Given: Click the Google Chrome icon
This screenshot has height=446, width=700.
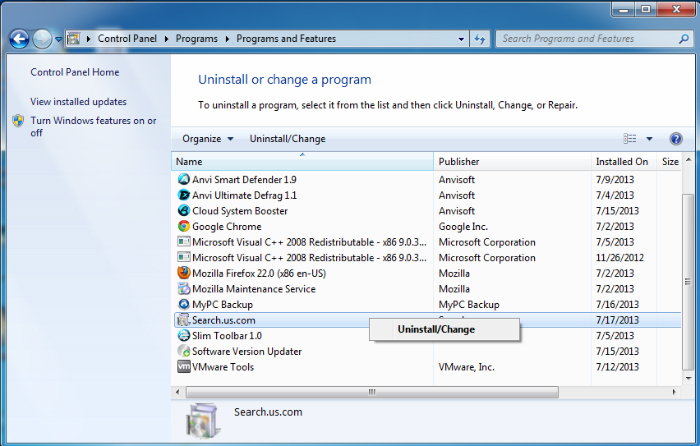Looking at the screenshot, I should (183, 226).
